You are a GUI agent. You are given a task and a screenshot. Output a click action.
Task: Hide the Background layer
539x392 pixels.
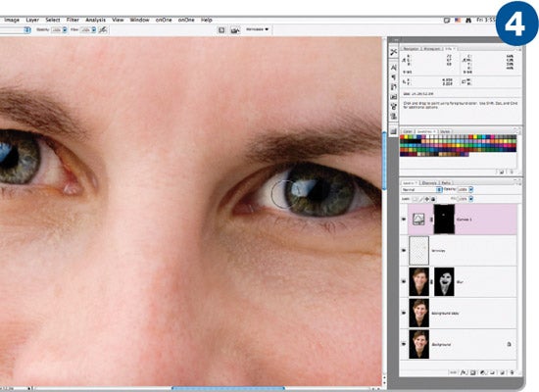(x=404, y=344)
